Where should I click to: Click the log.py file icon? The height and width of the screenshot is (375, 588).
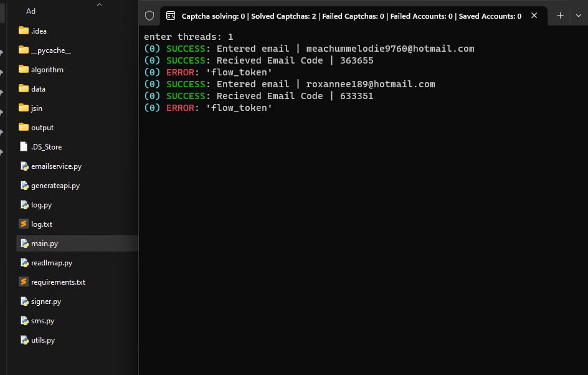24,205
